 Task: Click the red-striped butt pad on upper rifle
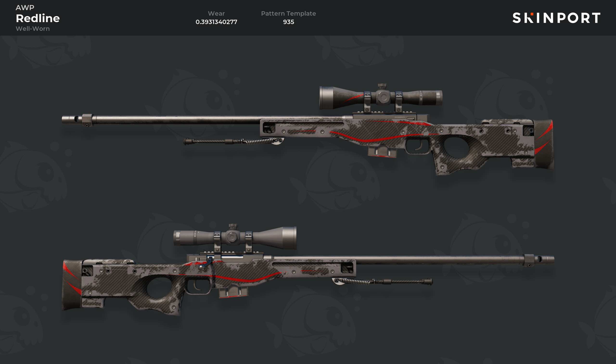(x=544, y=144)
